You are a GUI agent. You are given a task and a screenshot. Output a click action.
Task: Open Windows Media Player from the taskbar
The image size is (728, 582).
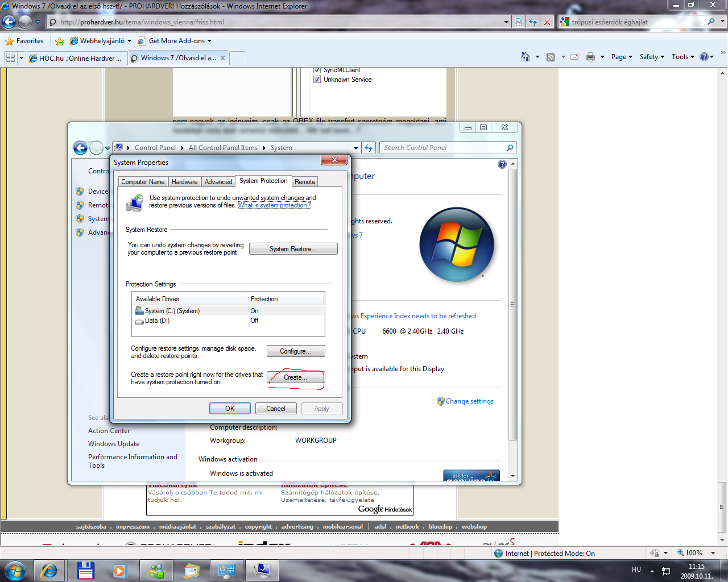click(x=119, y=571)
